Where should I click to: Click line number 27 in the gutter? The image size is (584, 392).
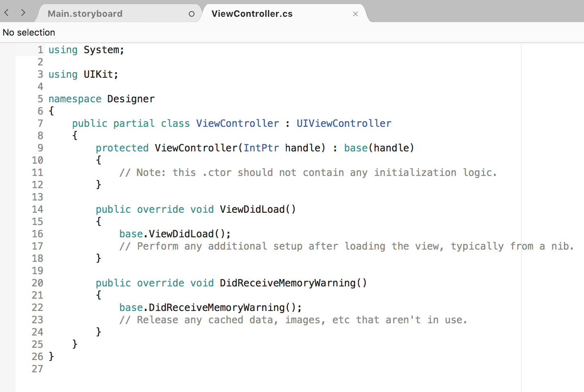point(37,369)
